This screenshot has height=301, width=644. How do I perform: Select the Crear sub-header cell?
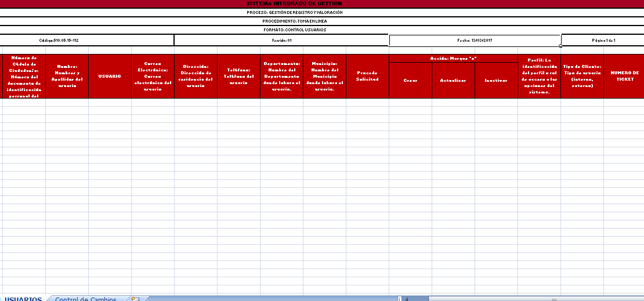pos(410,81)
